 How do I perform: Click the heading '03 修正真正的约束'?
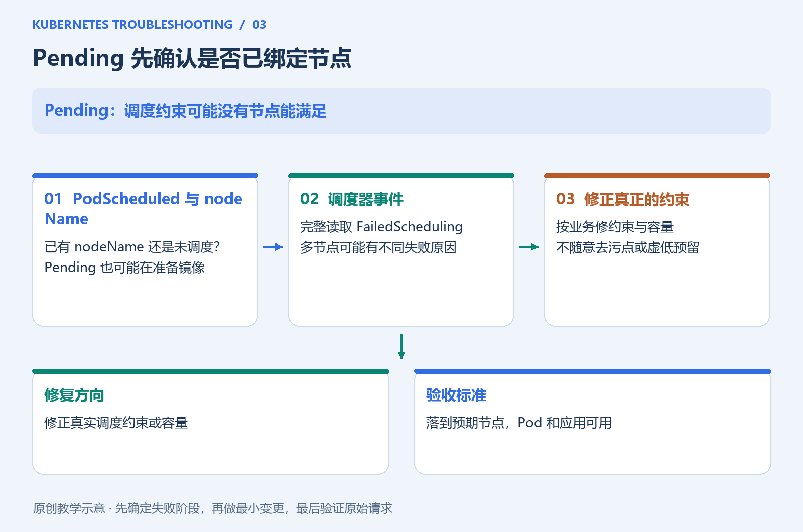click(623, 199)
